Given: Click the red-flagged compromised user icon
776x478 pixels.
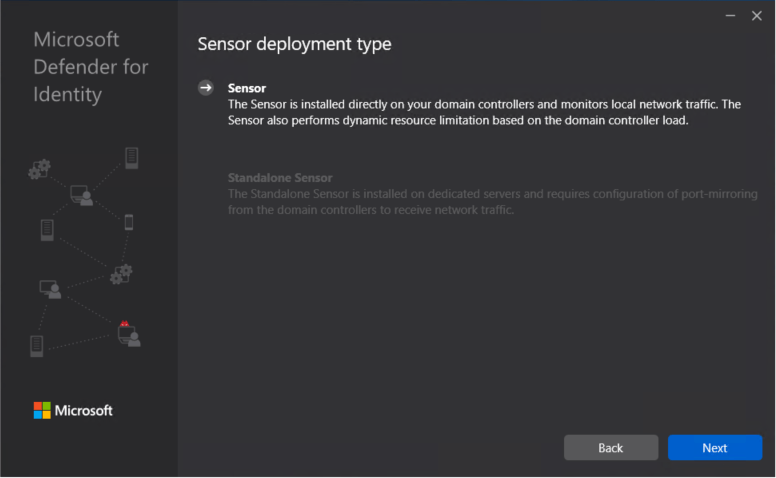Looking at the screenshot, I should click(129, 334).
